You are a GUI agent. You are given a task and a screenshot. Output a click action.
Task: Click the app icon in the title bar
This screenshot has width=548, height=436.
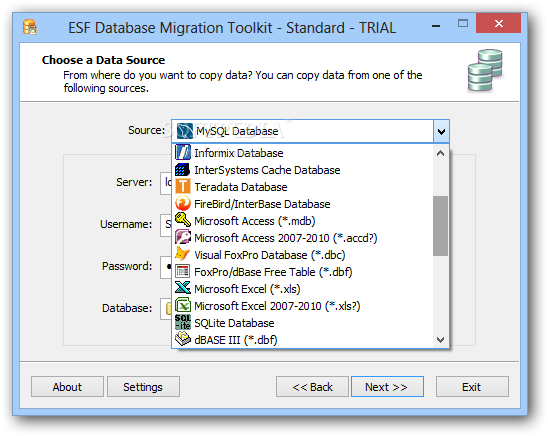pos(30,27)
